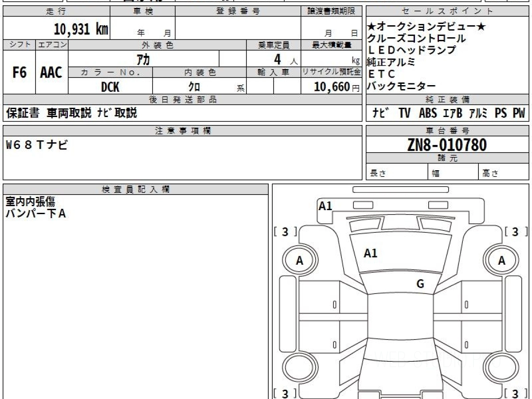Select the 保証書 車両取説 ナビ取説 line

[x=71, y=113]
